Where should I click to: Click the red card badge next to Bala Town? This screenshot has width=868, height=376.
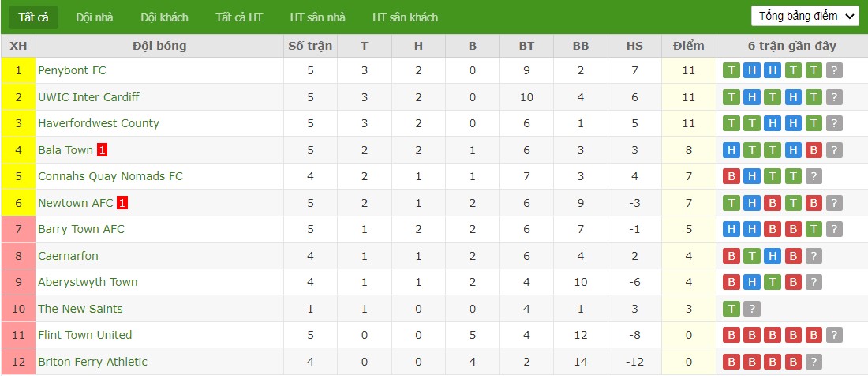(102, 150)
